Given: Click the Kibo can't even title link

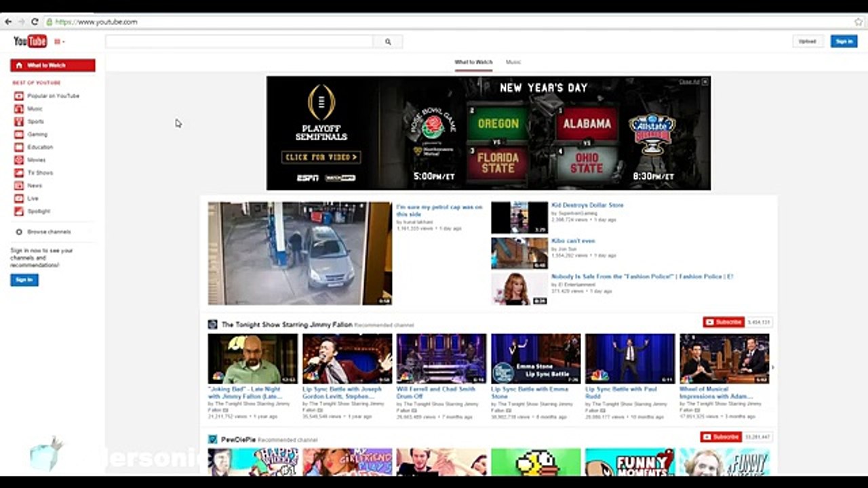Looking at the screenshot, I should (x=573, y=241).
